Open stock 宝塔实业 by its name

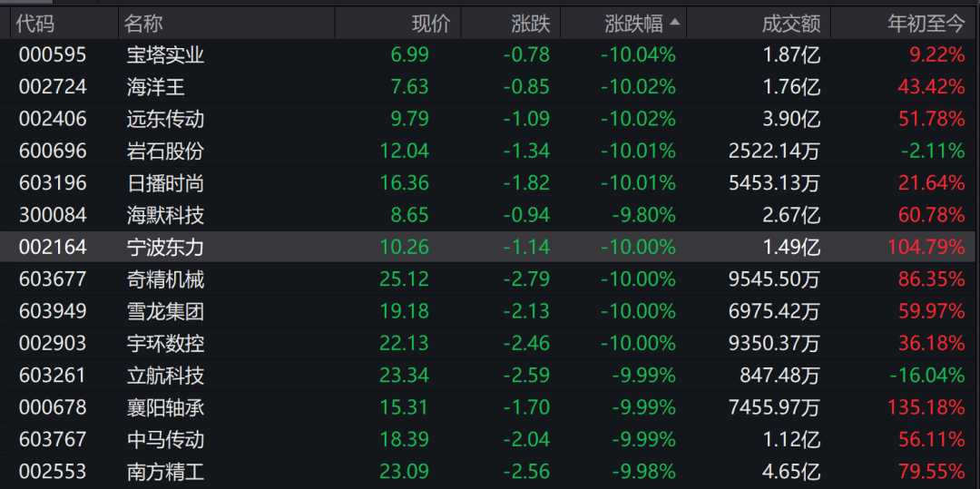pyautogui.click(x=165, y=55)
